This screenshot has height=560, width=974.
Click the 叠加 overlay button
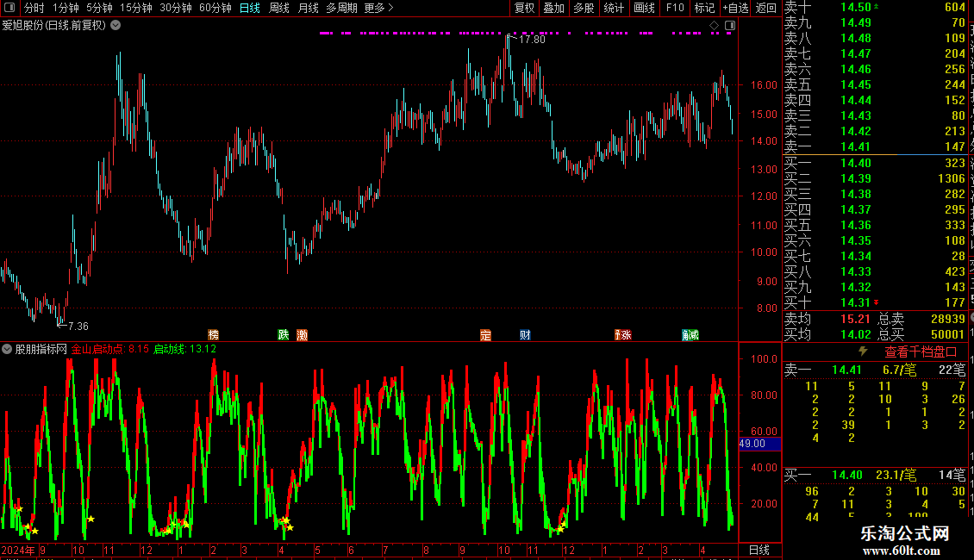pos(554,8)
